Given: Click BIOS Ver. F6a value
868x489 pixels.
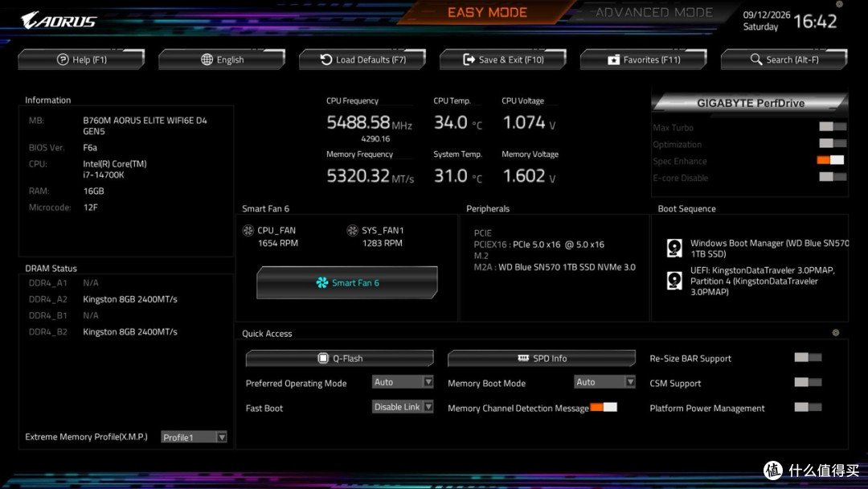Looking at the screenshot, I should click(x=90, y=148).
